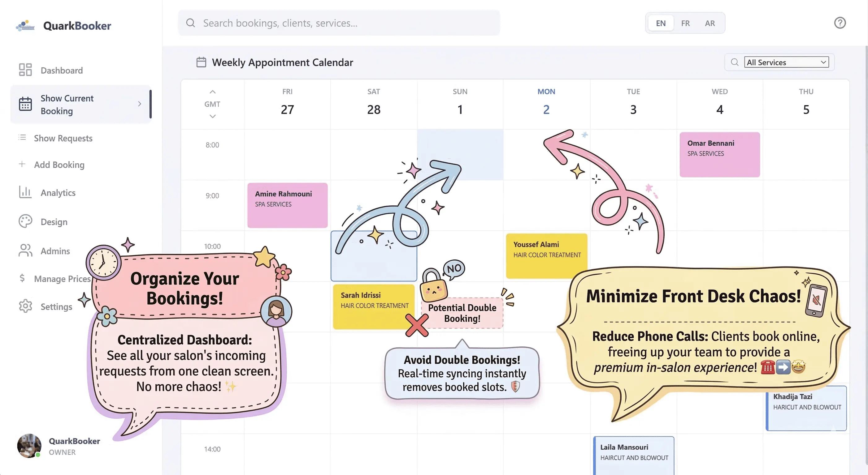Click the calendar icon beside Weekly Appointment Calendar
The width and height of the screenshot is (868, 475).
(x=201, y=62)
